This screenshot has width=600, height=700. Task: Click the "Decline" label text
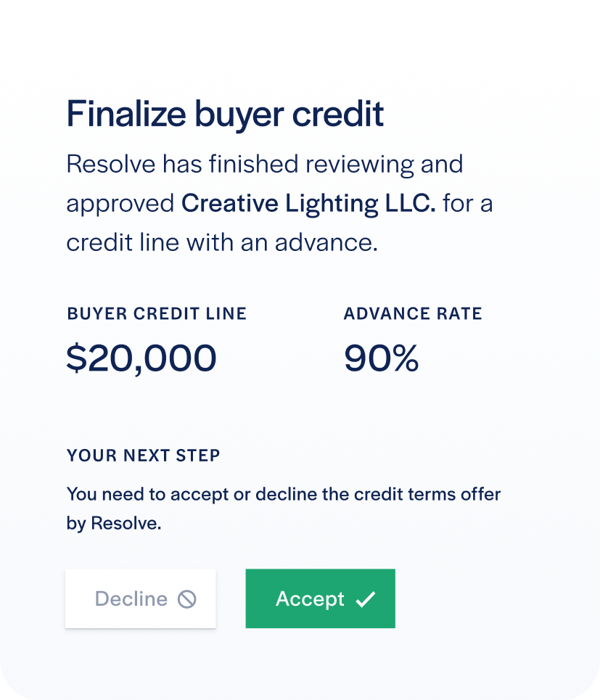pos(131,598)
